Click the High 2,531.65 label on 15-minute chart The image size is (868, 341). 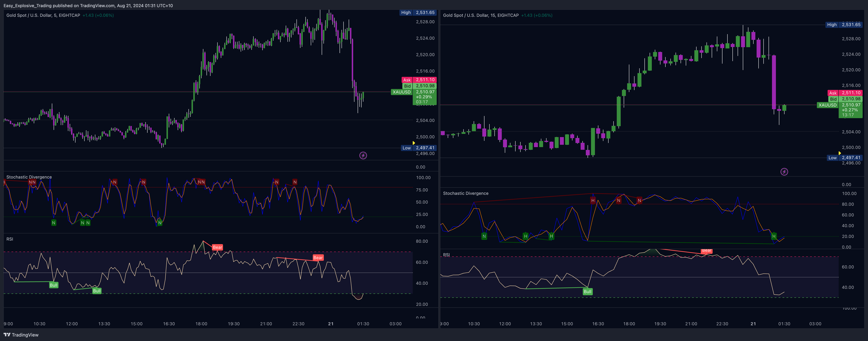point(844,24)
